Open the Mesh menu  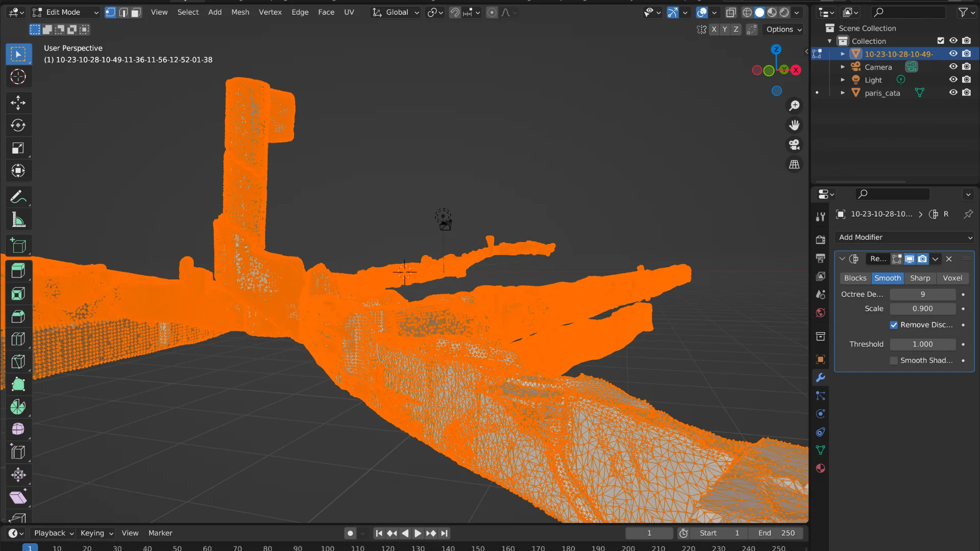(x=240, y=12)
